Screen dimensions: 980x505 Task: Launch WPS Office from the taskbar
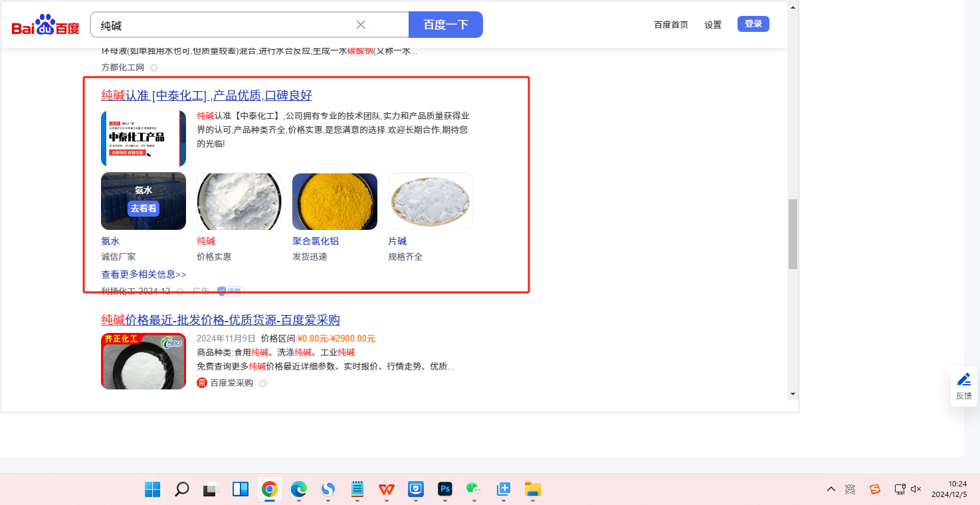tap(387, 490)
